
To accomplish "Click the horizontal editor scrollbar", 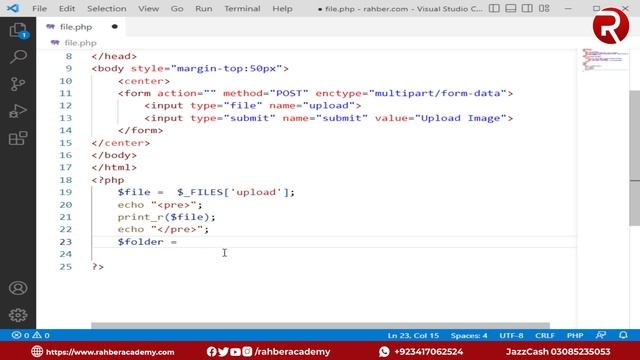I will click(320, 326).
